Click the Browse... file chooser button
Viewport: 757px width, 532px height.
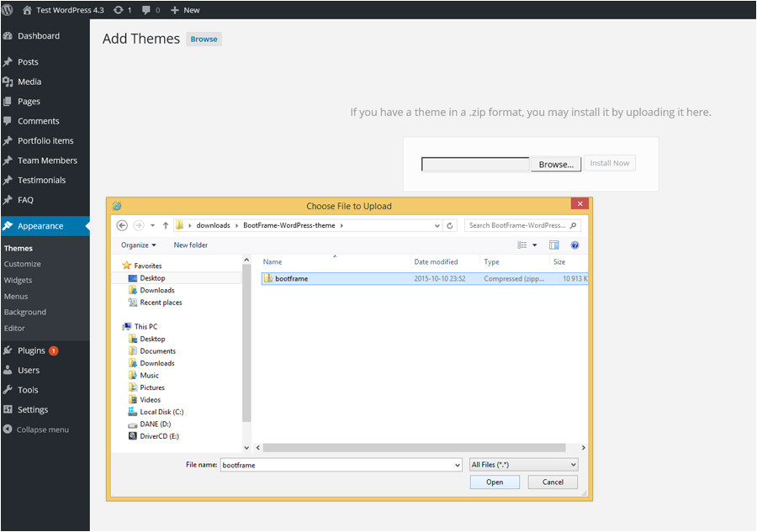tap(556, 165)
